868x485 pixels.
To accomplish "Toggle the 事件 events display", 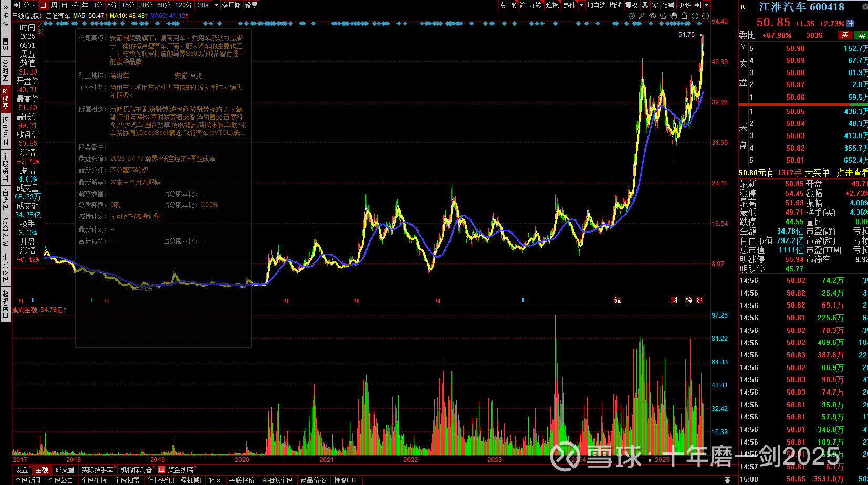I will [569, 5].
